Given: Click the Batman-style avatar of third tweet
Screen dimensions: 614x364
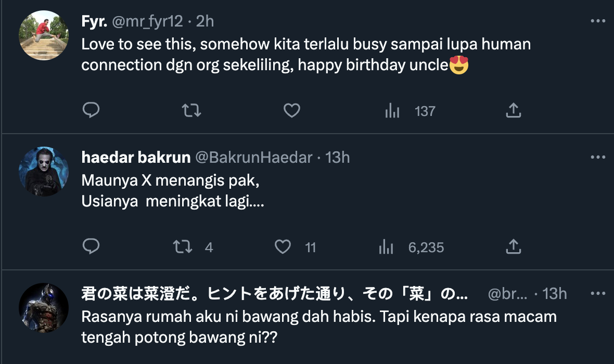Looking at the screenshot, I should [x=44, y=308].
